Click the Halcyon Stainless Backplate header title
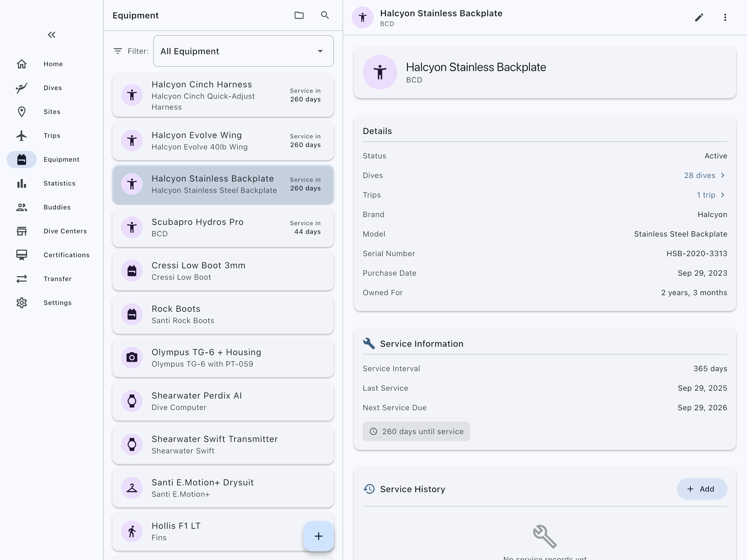 (441, 13)
